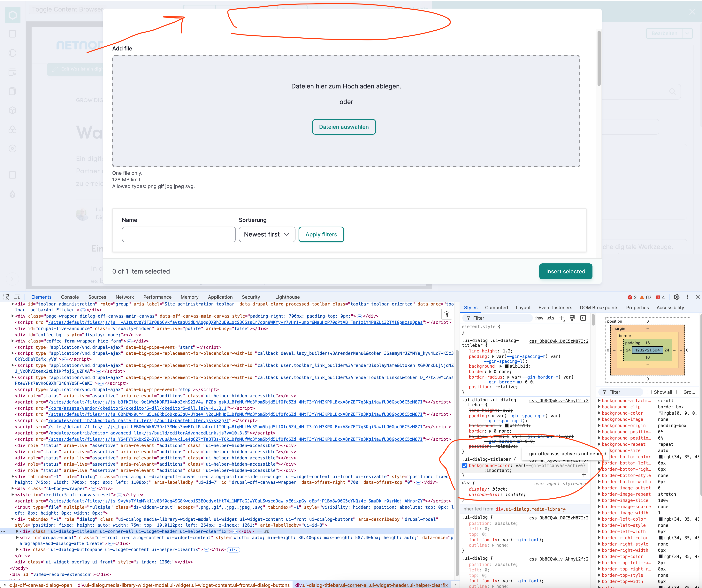Switch to the Console tab
The height and width of the screenshot is (588, 702).
[70, 297]
